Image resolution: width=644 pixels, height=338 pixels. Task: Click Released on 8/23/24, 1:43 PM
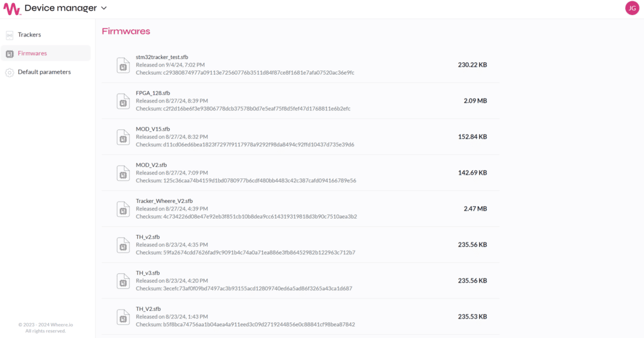point(172,317)
